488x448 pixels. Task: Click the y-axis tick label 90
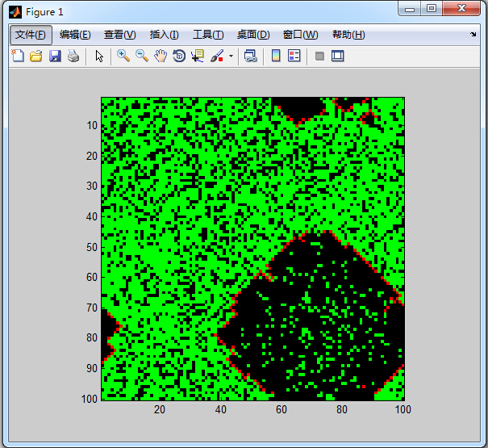pos(92,368)
